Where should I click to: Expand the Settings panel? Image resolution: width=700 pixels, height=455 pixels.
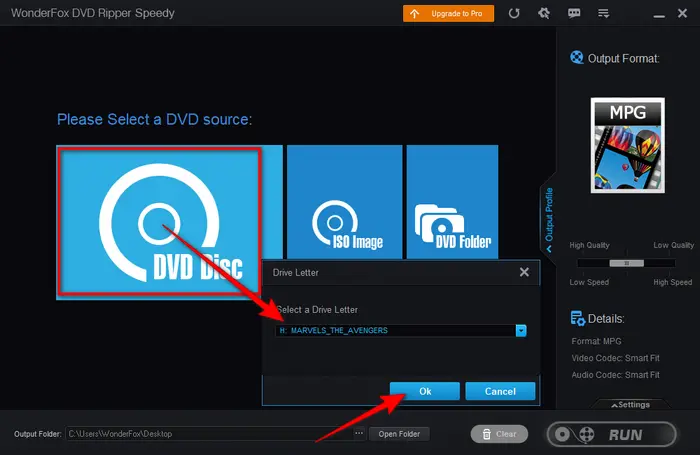click(630, 405)
